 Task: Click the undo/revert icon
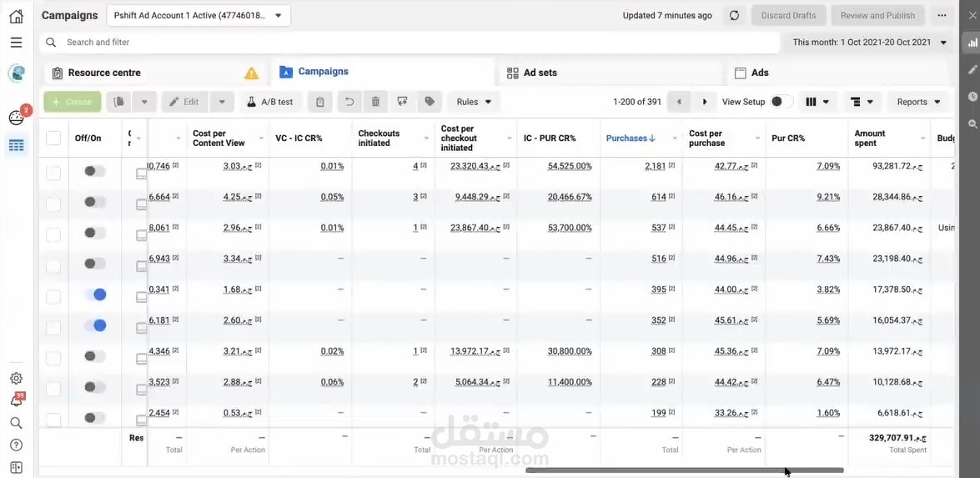(349, 102)
